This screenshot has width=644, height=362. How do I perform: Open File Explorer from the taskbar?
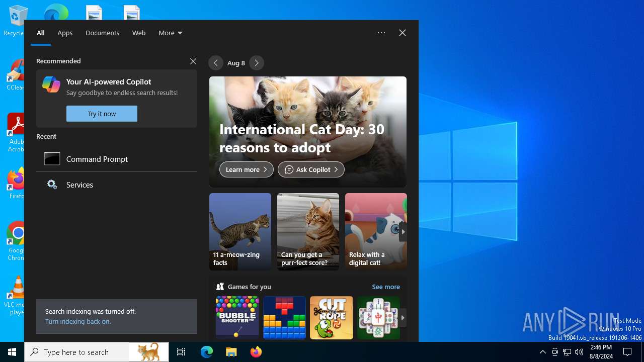[x=231, y=352]
